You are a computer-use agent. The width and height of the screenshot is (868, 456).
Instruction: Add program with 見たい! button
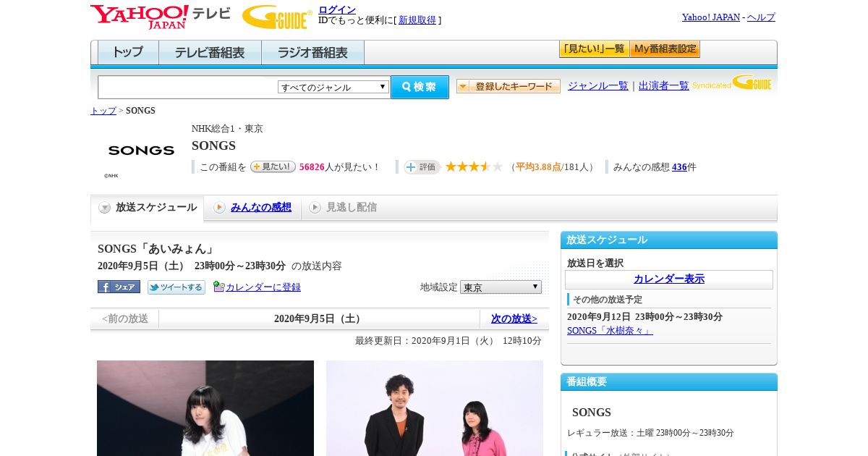coord(273,166)
